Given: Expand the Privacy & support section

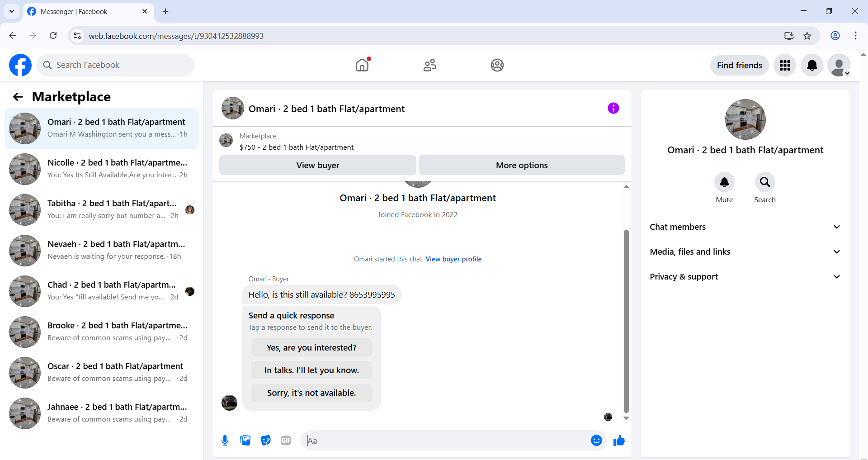Looking at the screenshot, I should [745, 277].
